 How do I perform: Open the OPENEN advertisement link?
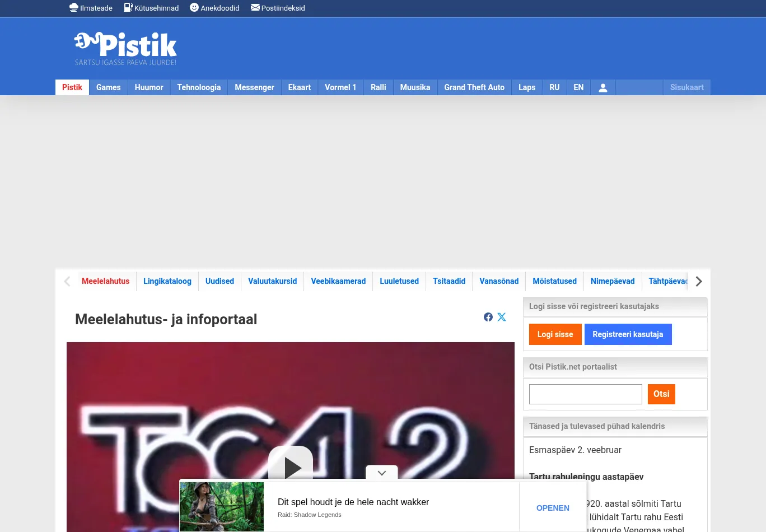553,508
